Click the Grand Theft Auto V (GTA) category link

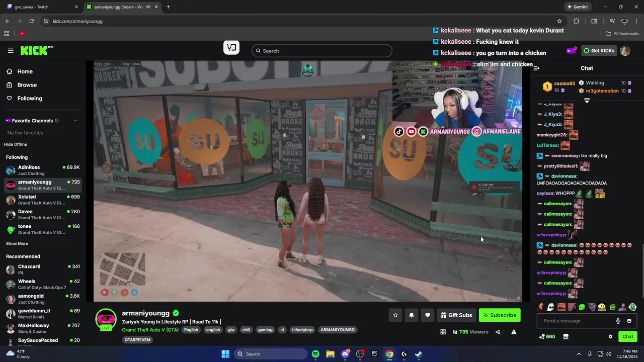pyautogui.click(x=150, y=330)
